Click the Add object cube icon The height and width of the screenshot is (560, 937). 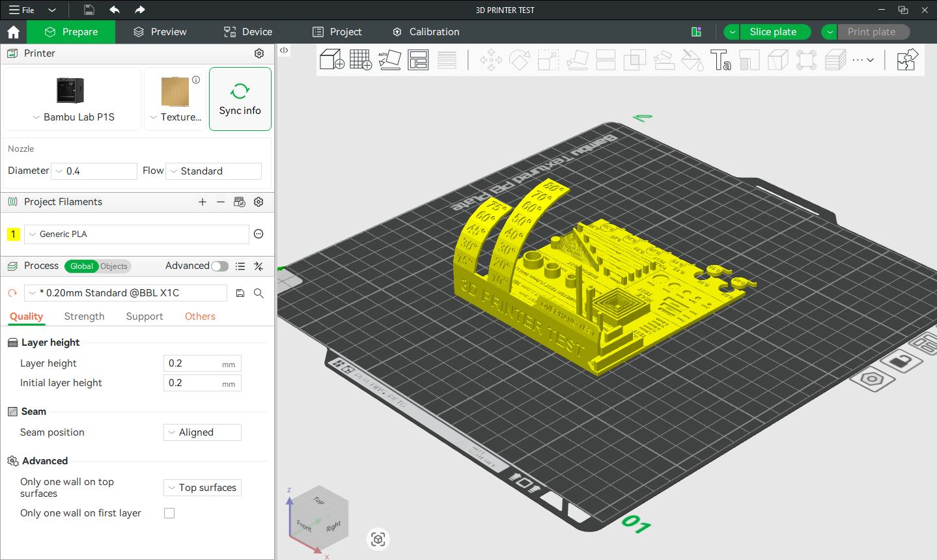[331, 60]
